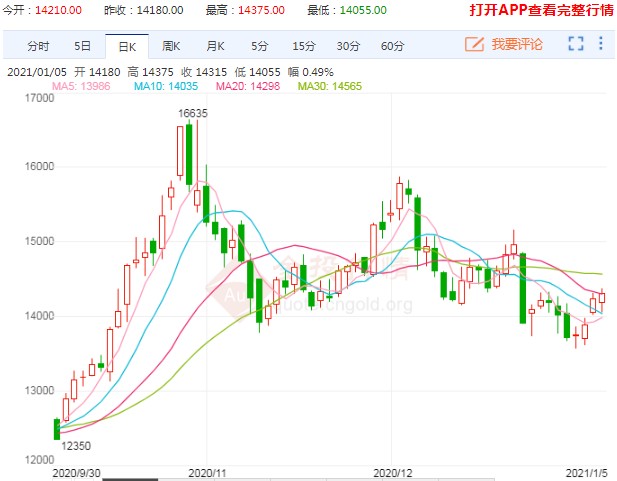
Task: Open the comment pencil icon
Action: point(474,44)
